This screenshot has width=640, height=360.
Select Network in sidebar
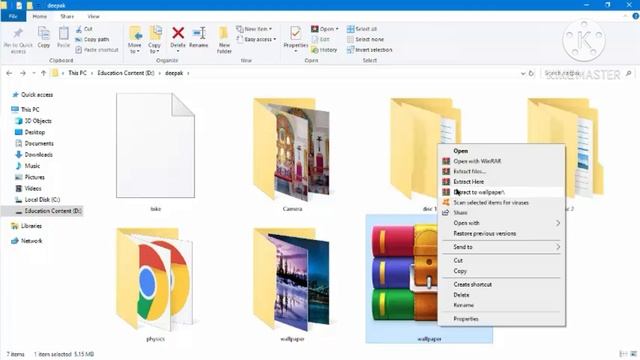27,241
